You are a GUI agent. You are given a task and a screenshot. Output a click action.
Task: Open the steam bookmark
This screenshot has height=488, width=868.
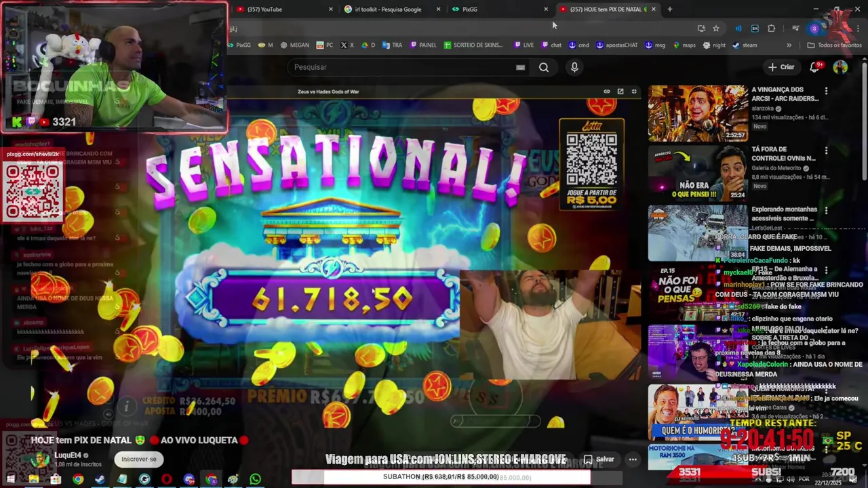[745, 45]
